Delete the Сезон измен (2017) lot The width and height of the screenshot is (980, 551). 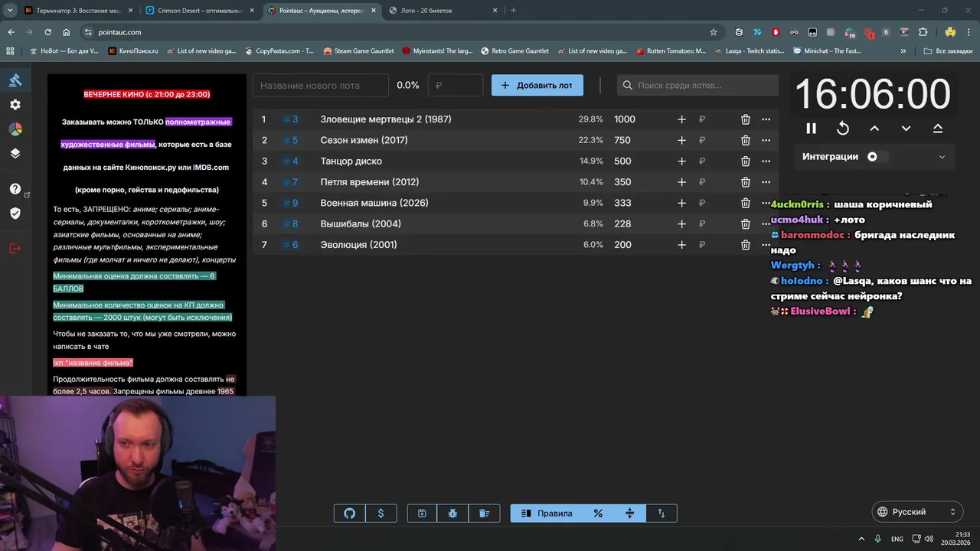tap(746, 140)
